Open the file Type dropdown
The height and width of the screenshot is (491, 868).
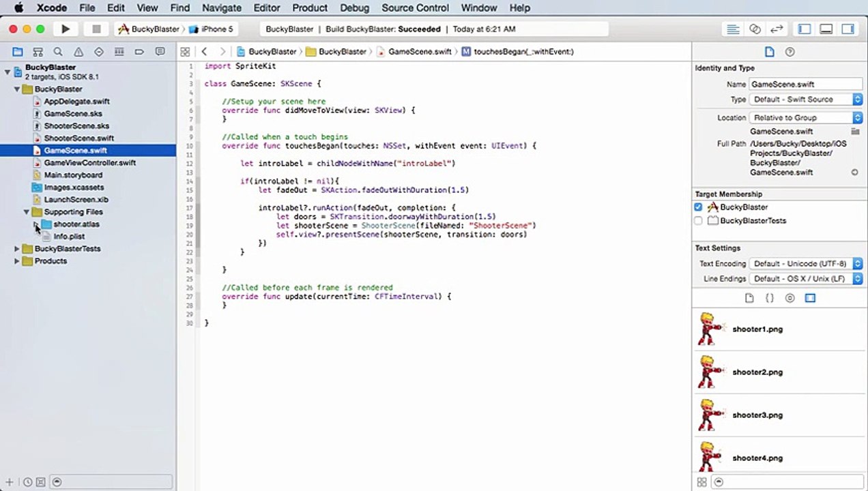[x=806, y=100]
